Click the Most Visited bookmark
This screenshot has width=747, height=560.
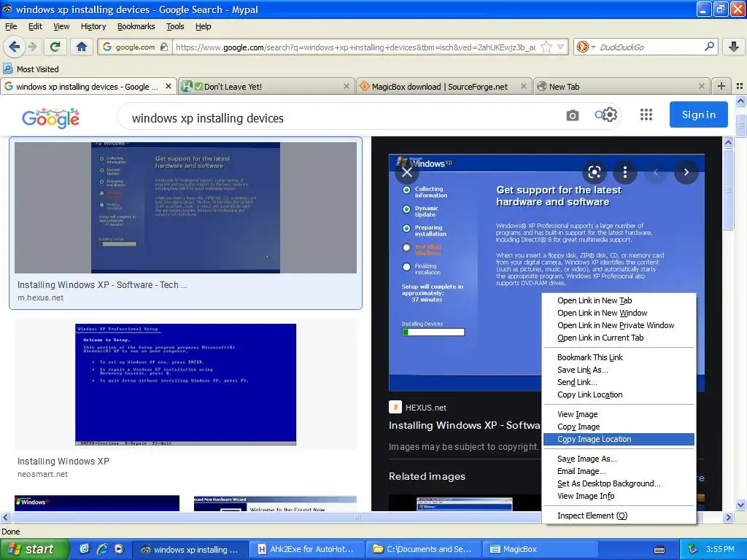pos(31,69)
